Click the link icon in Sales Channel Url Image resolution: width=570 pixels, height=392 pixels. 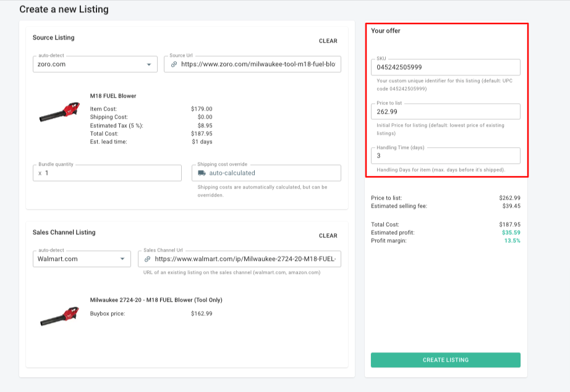[147, 259]
